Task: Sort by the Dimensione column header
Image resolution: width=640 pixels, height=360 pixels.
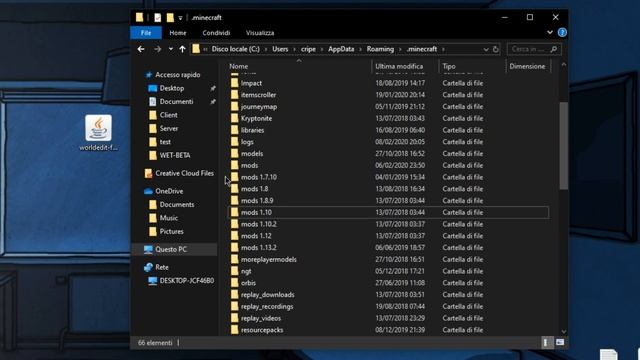Action: pyautogui.click(x=527, y=66)
